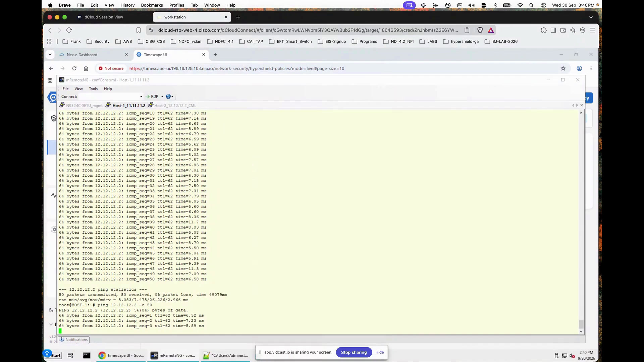The height and width of the screenshot is (362, 644).
Task: Switch to N9324C-SE1U_mgmt connection tab
Action: coord(81,105)
